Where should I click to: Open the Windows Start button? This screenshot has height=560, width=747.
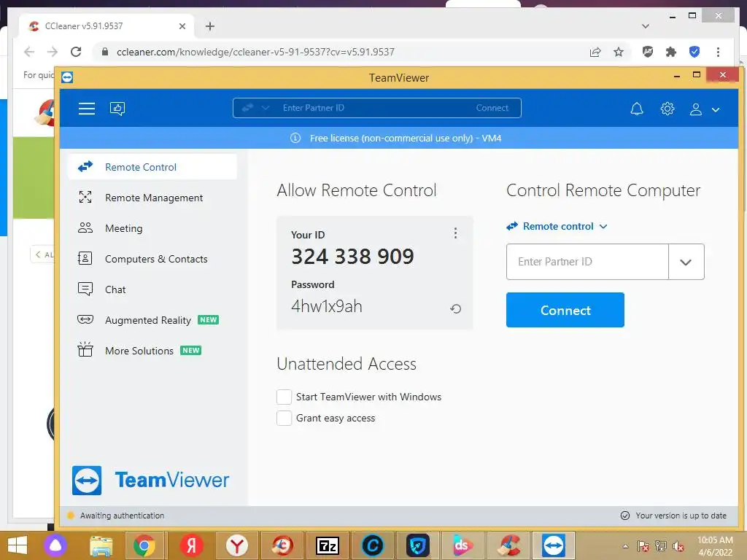pos(18,545)
